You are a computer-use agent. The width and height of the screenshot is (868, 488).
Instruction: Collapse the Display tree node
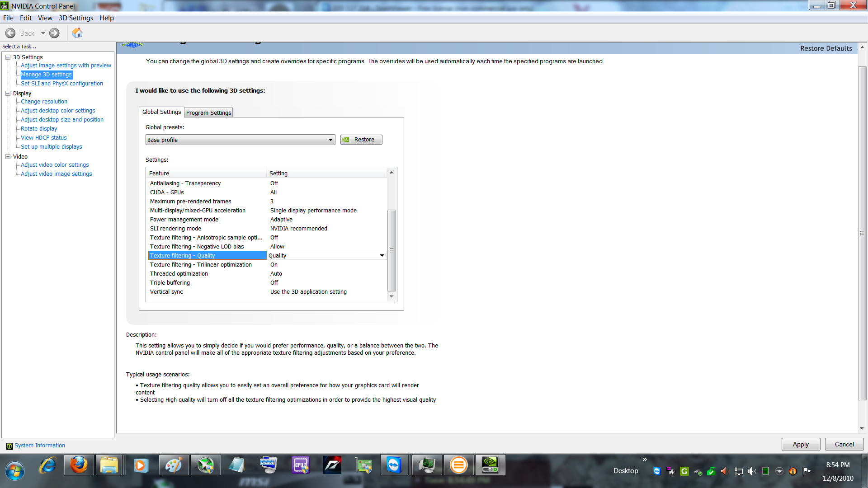(x=8, y=94)
